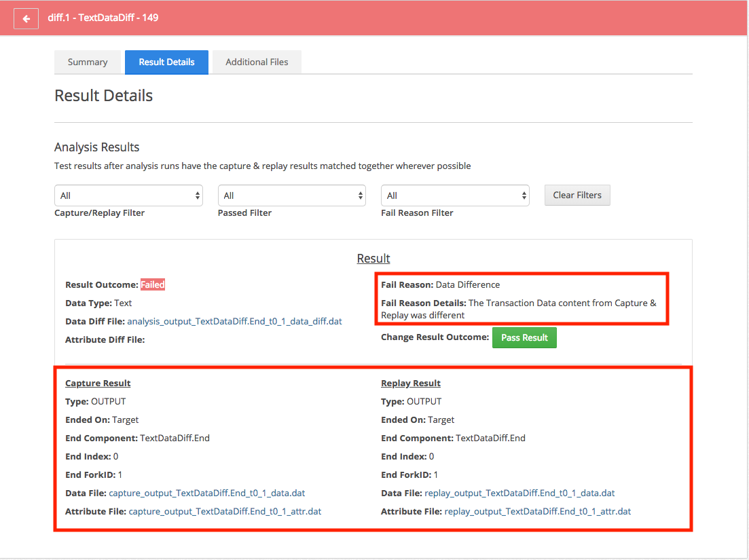749x560 pixels.
Task: Click the Change Result Outcome label
Action: (435, 337)
